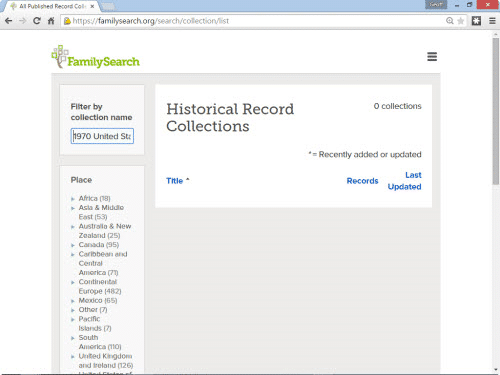Click the FamilySearch tree logo

pyautogui.click(x=95, y=57)
